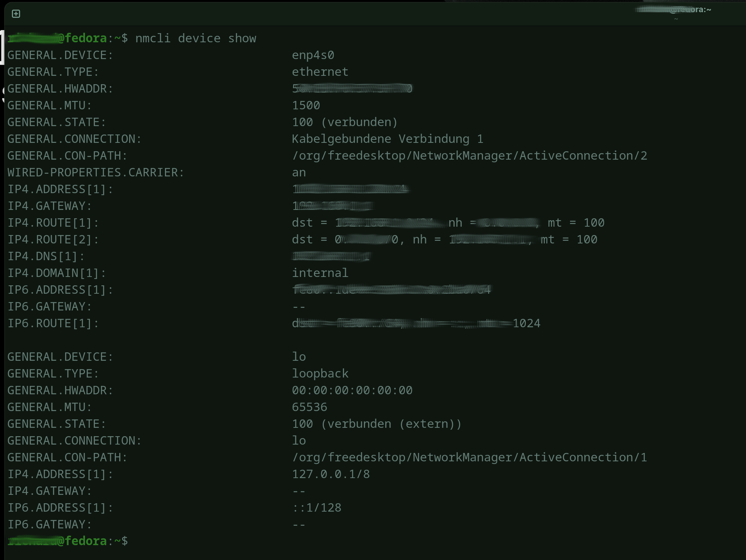Click the 00:00:00:00:00:00 hardware address
Viewport: 746px width, 560px height.
click(x=352, y=390)
